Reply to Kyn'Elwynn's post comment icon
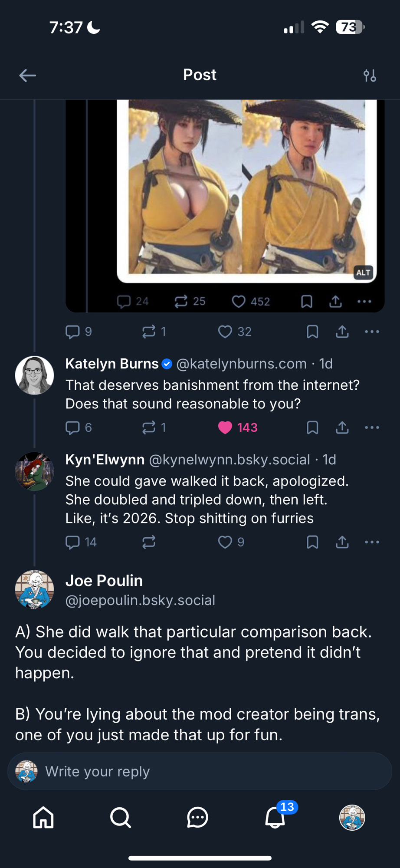Screen dimensions: 400x868 tap(72, 542)
